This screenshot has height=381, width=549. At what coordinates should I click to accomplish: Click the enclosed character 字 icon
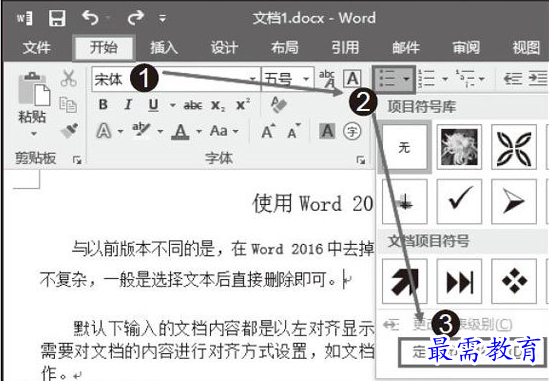[x=352, y=131]
